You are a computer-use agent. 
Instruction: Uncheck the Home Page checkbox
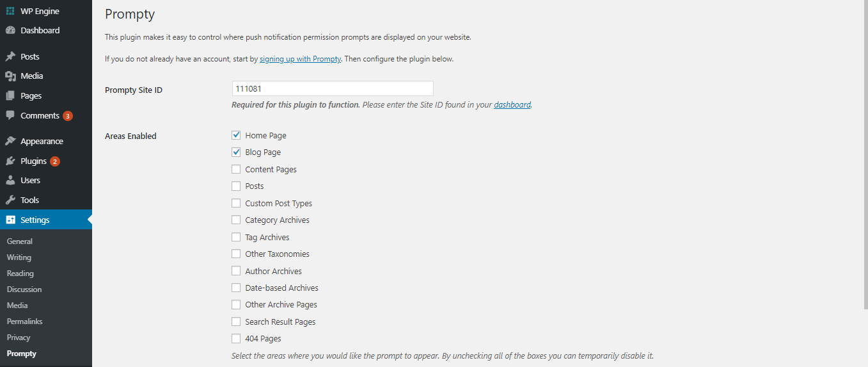click(236, 135)
